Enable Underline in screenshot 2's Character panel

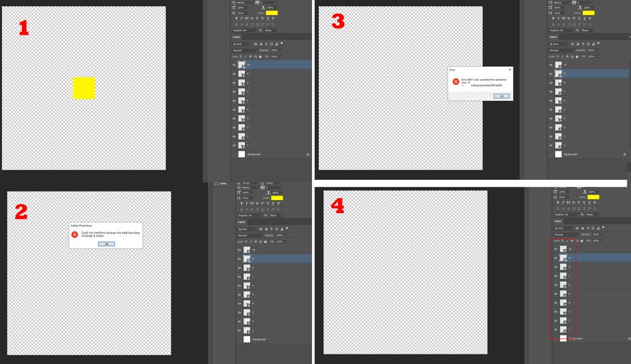click(273, 204)
